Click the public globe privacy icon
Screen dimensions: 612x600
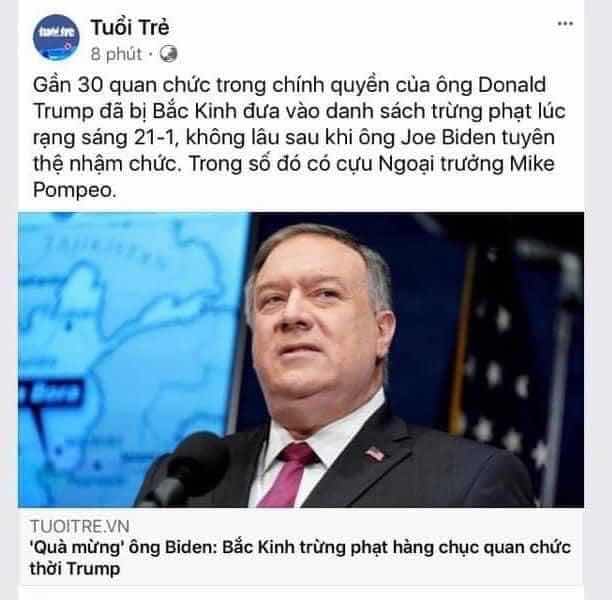click(x=169, y=54)
